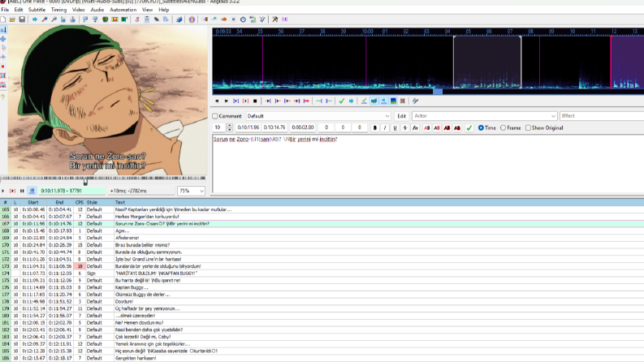Select the Rotate on Z axis tool

(x=3, y=48)
